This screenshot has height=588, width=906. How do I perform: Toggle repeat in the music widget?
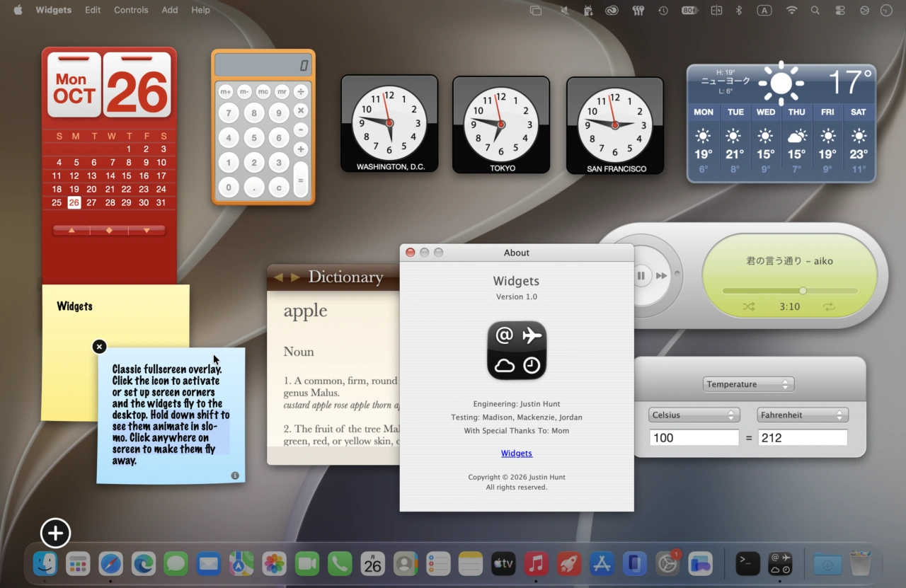830,306
